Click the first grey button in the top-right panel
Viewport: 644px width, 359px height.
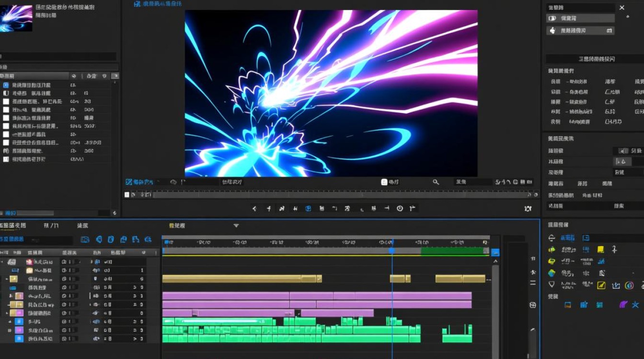tap(580, 18)
